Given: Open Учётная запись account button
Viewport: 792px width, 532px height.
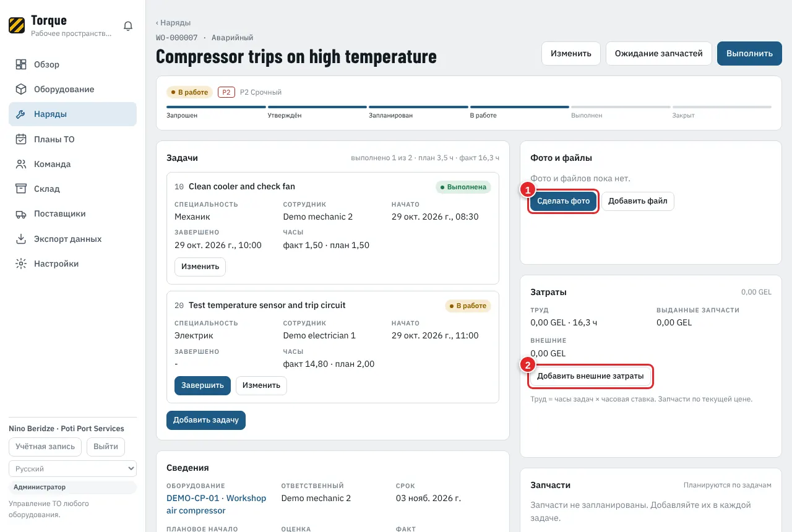Looking at the screenshot, I should point(45,447).
